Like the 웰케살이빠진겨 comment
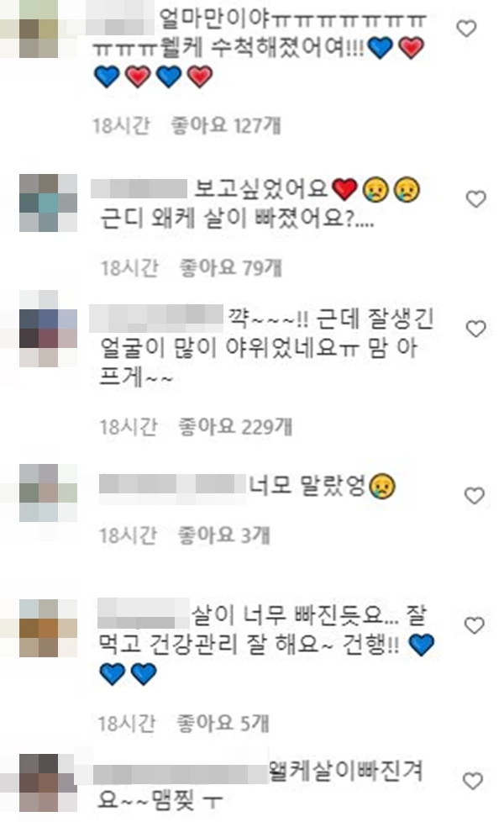The height and width of the screenshot is (822, 504). pos(473,781)
